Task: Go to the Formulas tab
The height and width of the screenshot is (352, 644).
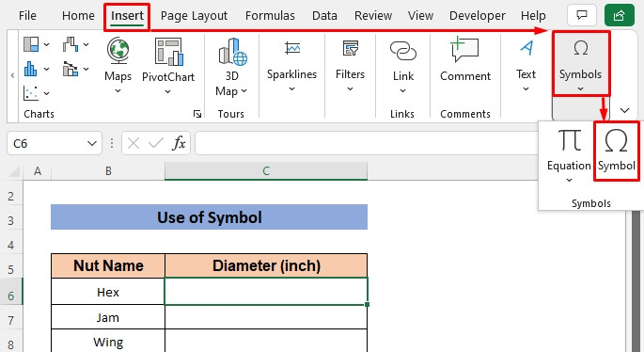Action: (x=270, y=16)
